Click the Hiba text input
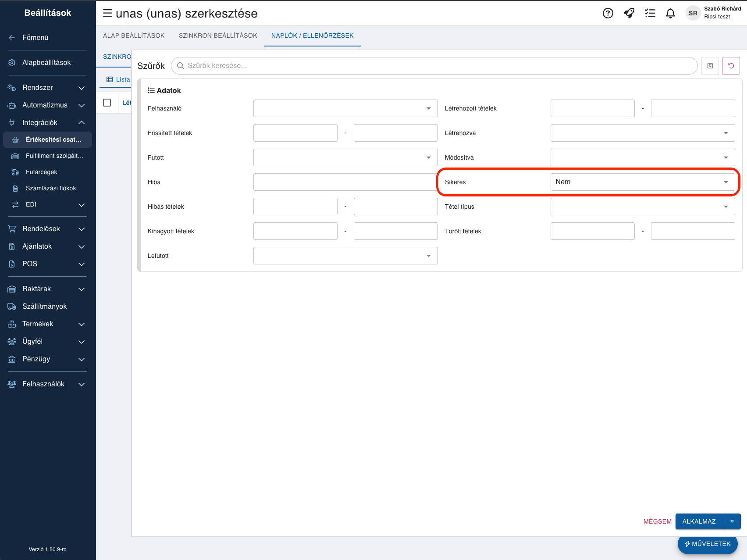This screenshot has width=747, height=560. (345, 182)
